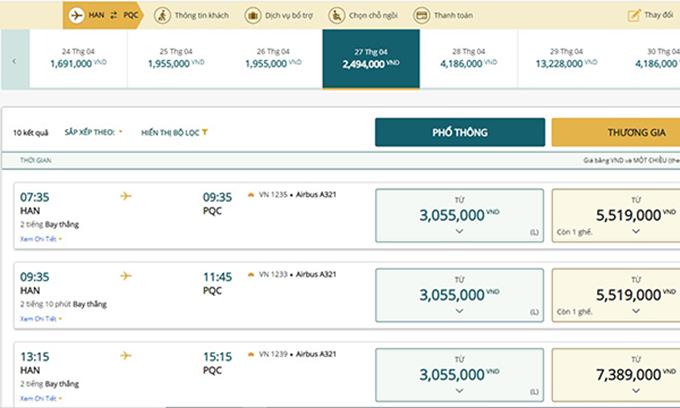Expand Xem Chi Tiết for the 13:15 flight
Image resolution: width=680 pixels, height=408 pixels.
[41, 398]
